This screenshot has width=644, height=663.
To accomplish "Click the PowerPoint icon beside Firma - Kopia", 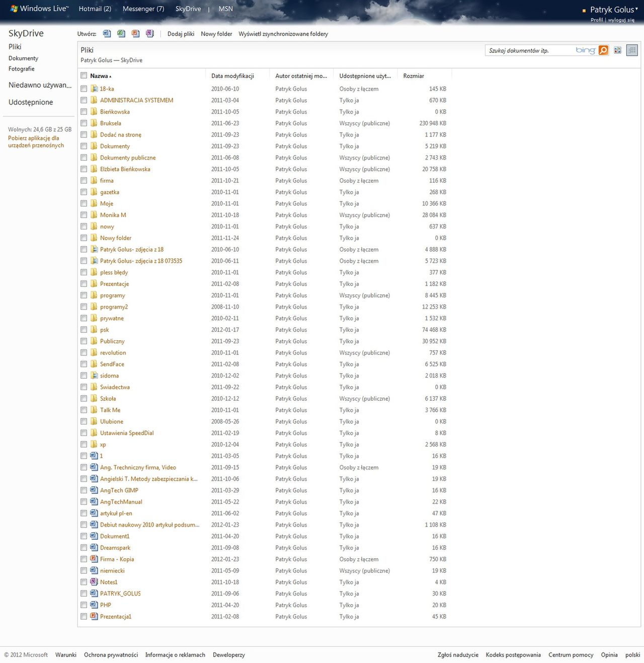I will 94,559.
